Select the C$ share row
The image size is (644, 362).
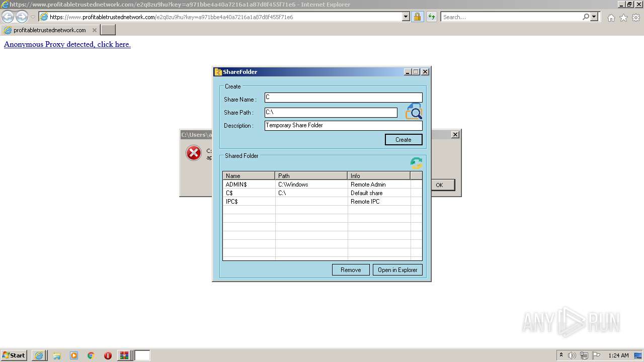coord(322,193)
